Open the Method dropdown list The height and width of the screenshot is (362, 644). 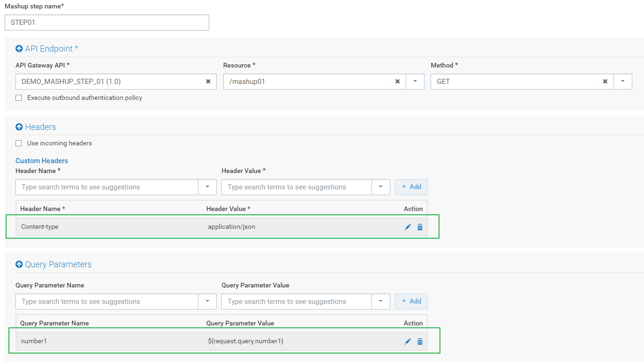(622, 82)
